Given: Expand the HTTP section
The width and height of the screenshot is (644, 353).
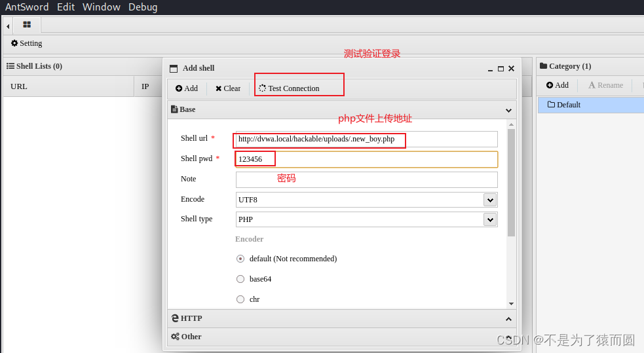Looking at the screenshot, I should click(x=342, y=318).
